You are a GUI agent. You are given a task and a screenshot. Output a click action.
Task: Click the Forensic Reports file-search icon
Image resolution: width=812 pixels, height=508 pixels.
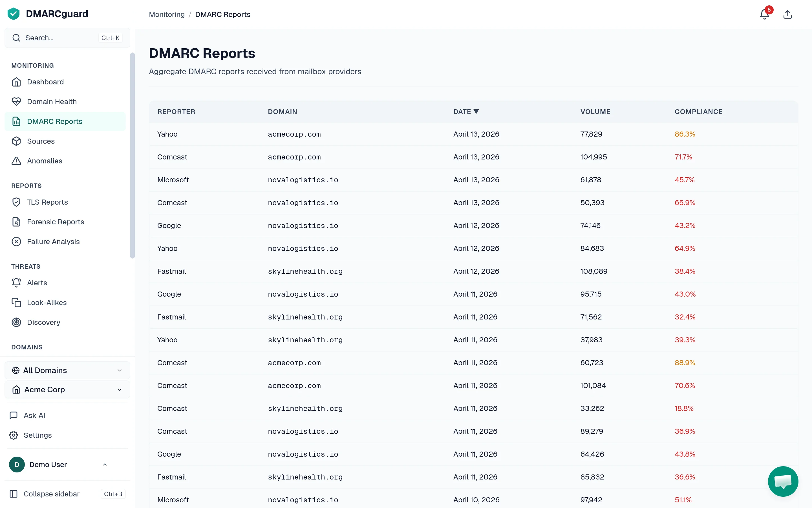(16, 222)
